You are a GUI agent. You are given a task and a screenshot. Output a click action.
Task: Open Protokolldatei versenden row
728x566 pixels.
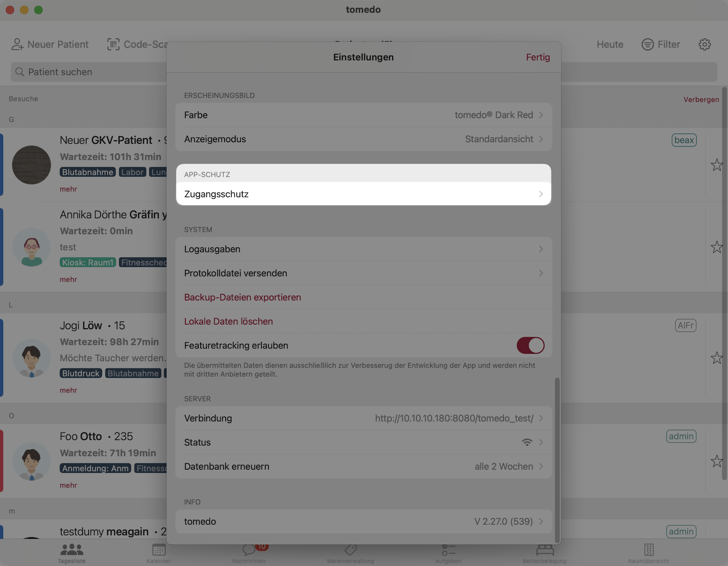coord(364,273)
